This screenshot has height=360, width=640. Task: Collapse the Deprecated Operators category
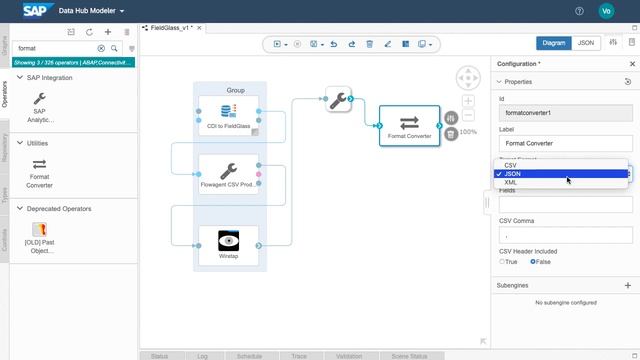20,208
